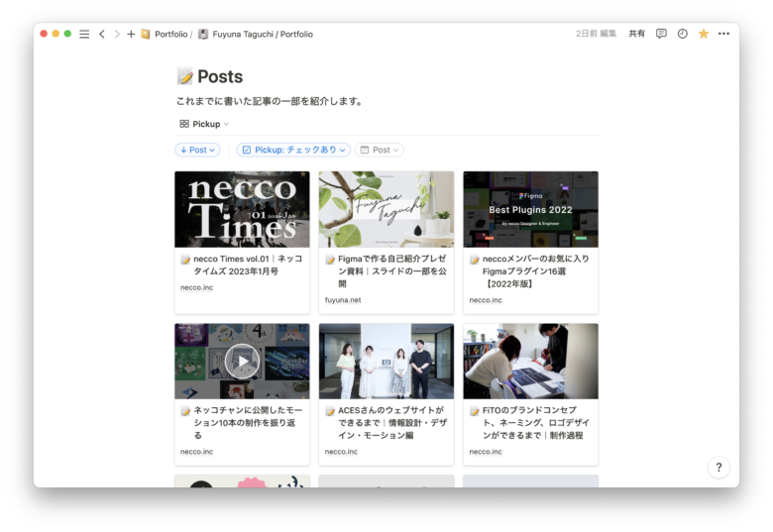Open ACESさんのウェブサイト post title
Viewport: 773px width, 532px height.
[x=392, y=423]
